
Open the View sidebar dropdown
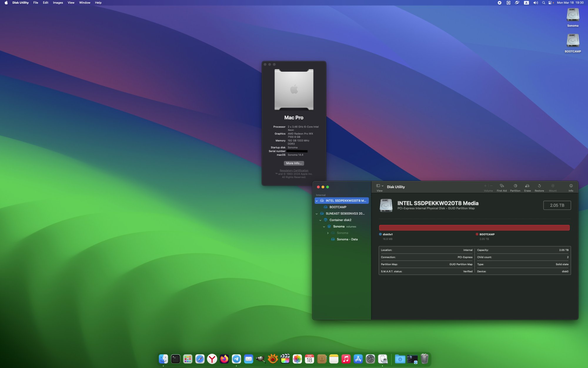pyautogui.click(x=380, y=186)
